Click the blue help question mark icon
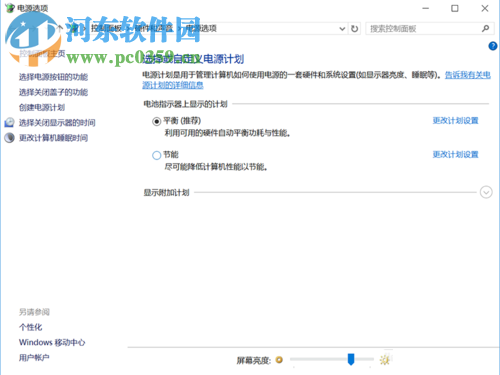The height and width of the screenshot is (375, 500). (493, 46)
